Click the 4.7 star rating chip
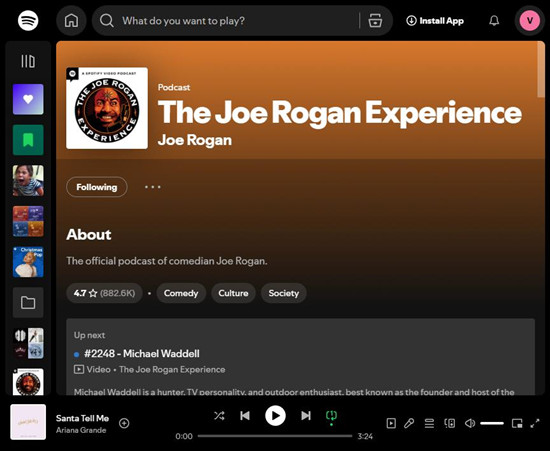Image resolution: width=550 pixels, height=451 pixels. click(104, 293)
